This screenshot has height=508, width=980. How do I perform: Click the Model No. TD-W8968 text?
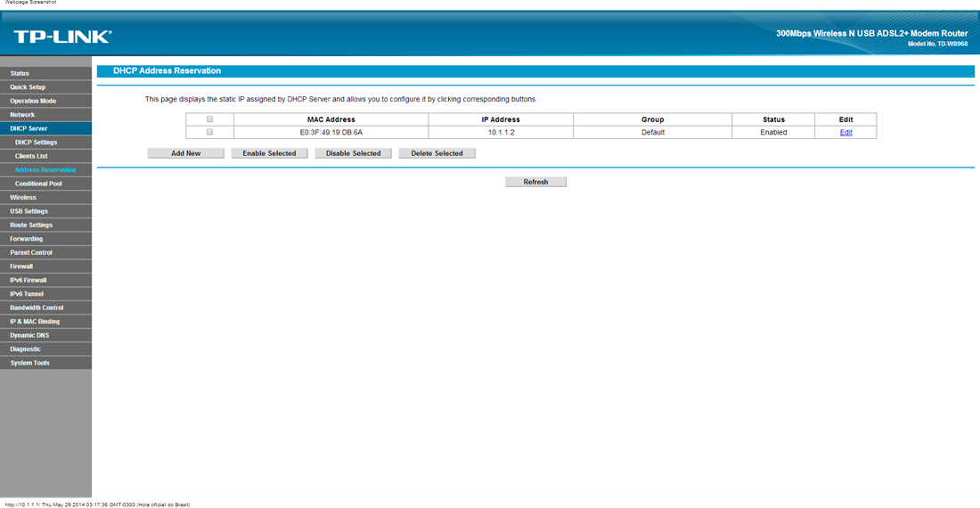tap(937, 44)
